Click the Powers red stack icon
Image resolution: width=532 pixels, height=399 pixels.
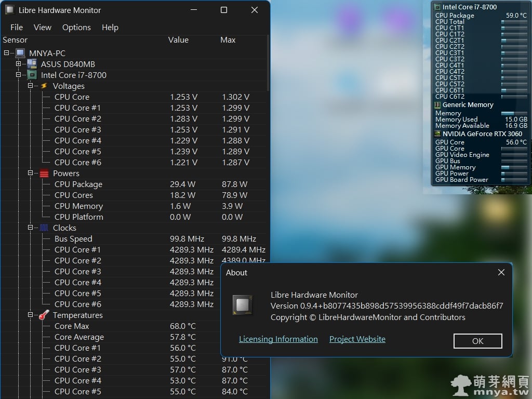tap(45, 173)
